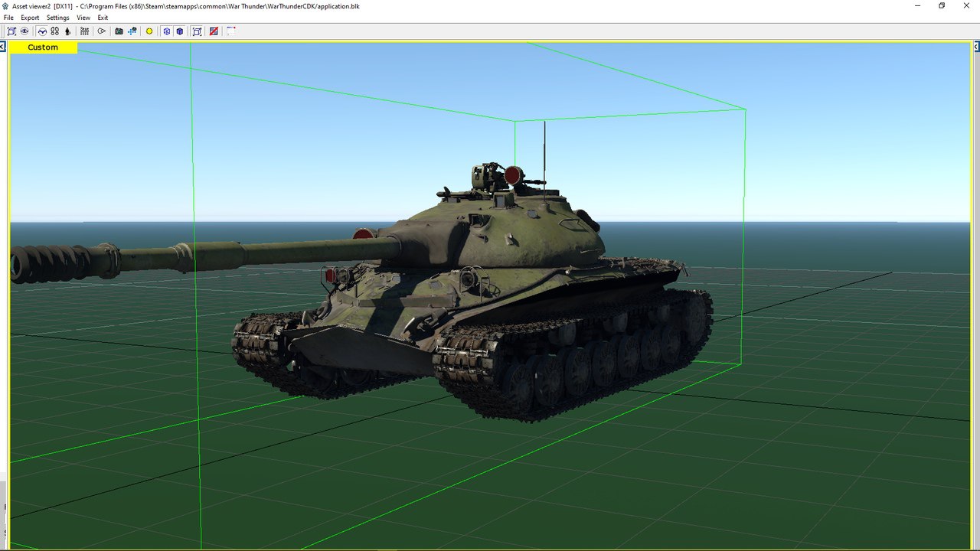Click the Asset viewer2 title bar icon

click(5, 5)
